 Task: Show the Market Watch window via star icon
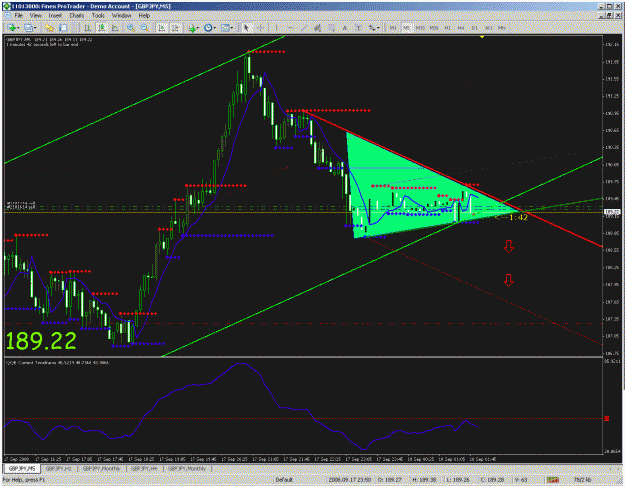(49, 28)
